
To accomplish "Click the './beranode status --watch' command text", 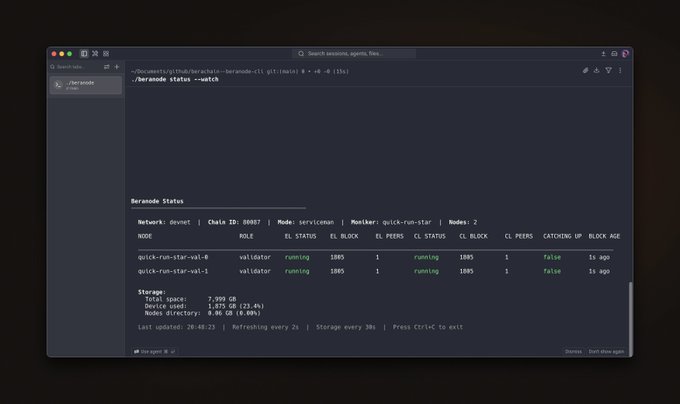I will point(175,79).
